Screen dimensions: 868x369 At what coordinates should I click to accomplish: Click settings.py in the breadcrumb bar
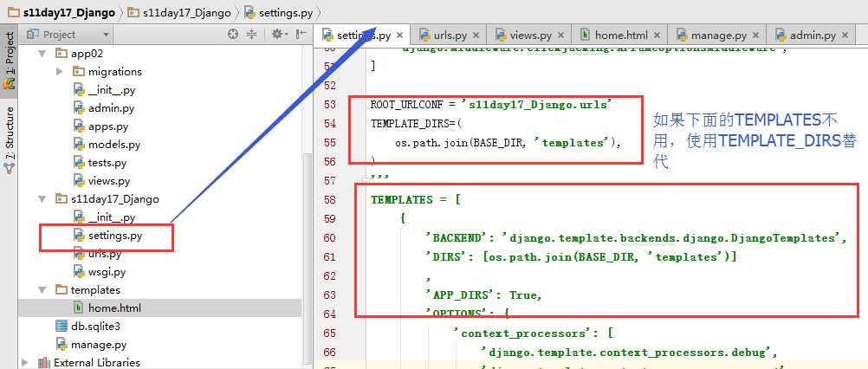click(x=280, y=12)
